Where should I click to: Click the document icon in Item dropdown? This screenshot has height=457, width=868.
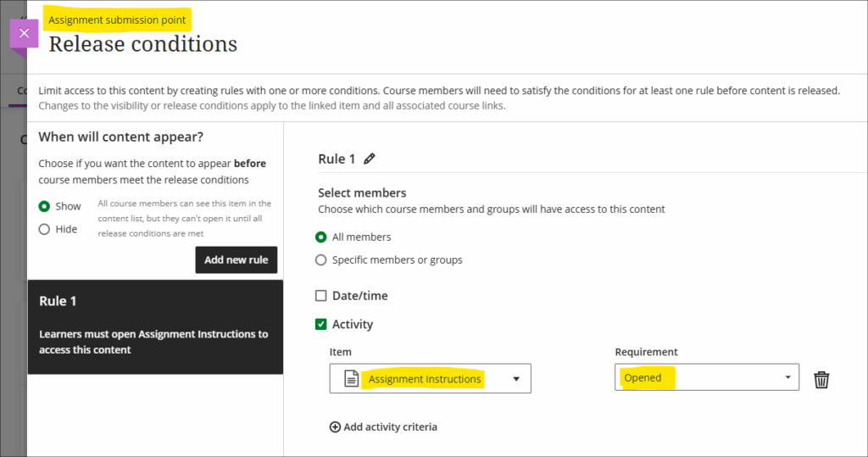pos(351,379)
